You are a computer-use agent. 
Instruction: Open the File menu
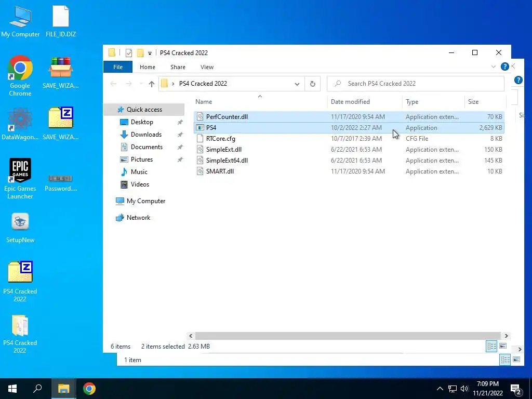(118, 67)
